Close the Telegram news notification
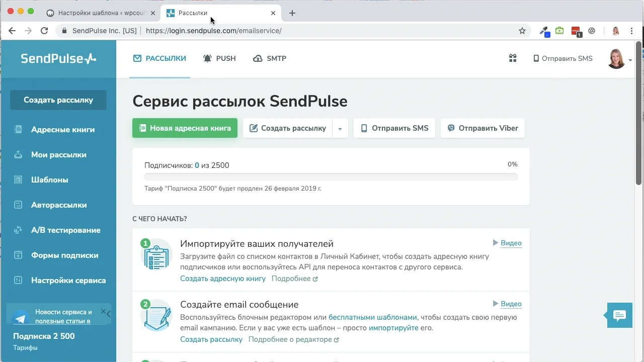Image resolution: width=644 pixels, height=362 pixels. (x=103, y=311)
